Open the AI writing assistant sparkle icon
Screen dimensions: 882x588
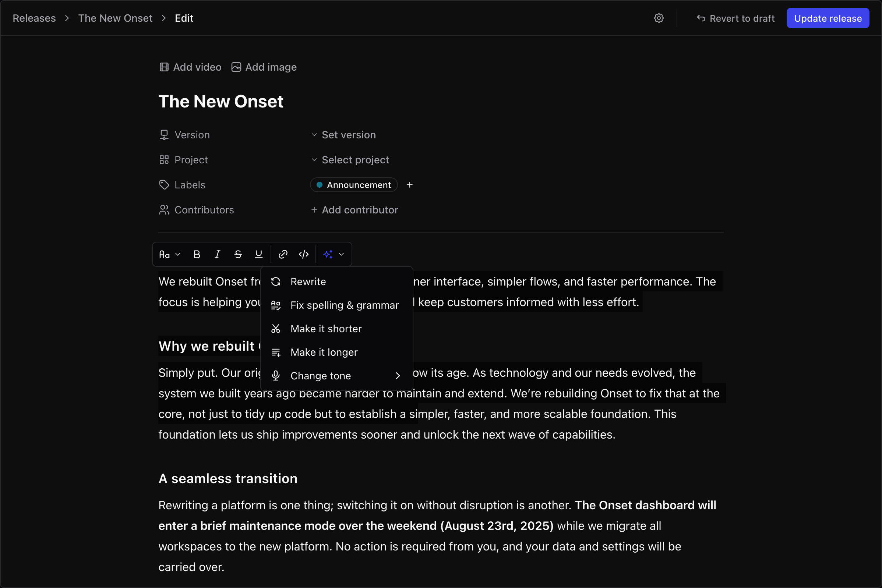[x=328, y=254]
